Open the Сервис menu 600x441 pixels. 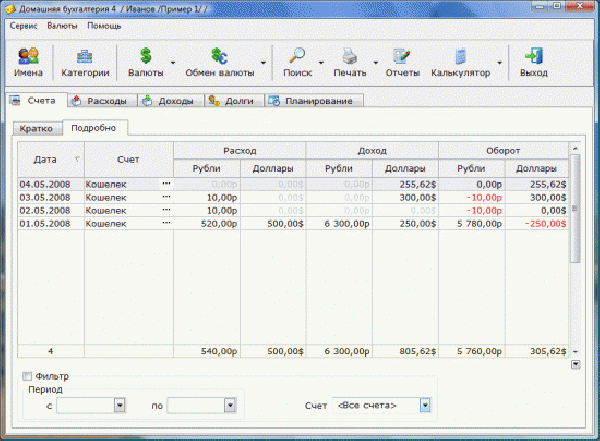click(23, 24)
